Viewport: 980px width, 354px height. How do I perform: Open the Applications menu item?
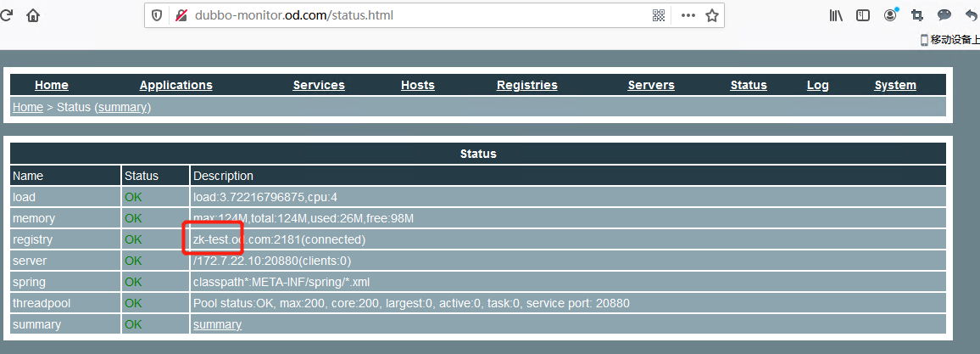(x=175, y=85)
